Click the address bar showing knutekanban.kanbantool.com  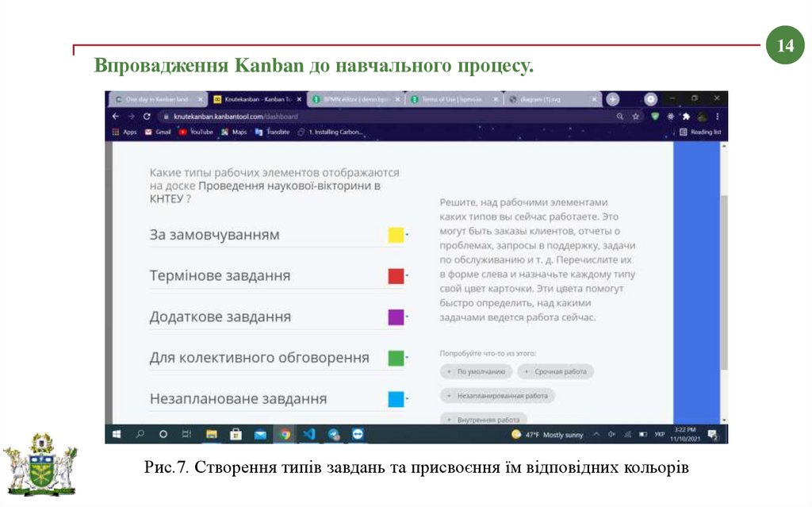[x=386, y=117]
